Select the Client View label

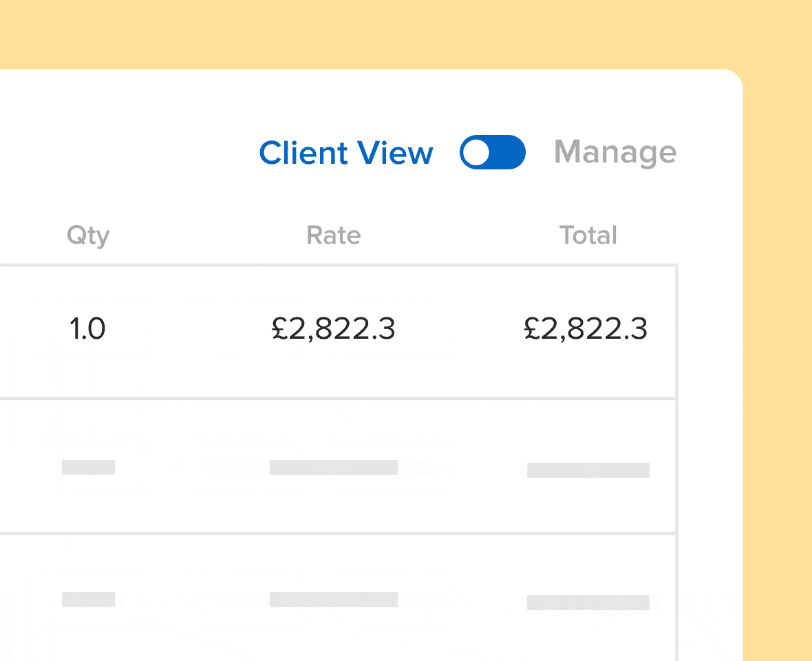click(x=346, y=153)
